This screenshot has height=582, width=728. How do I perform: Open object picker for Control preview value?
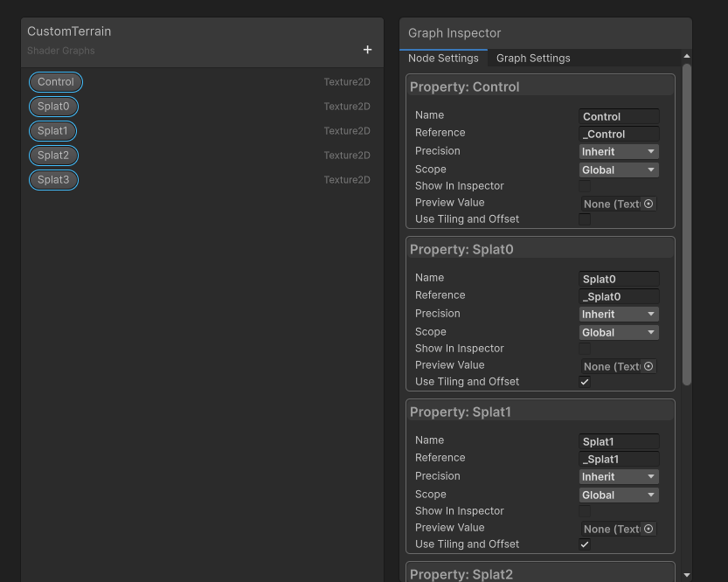click(x=648, y=204)
